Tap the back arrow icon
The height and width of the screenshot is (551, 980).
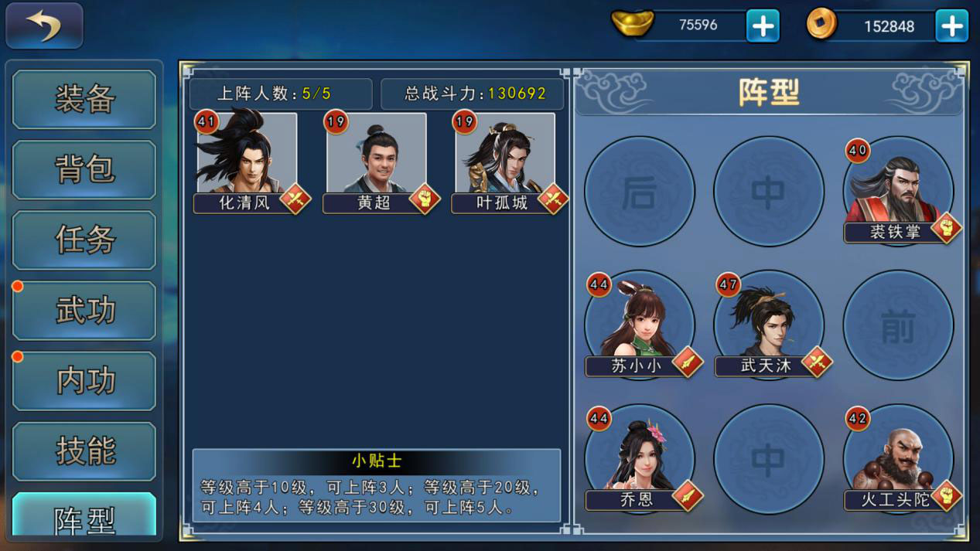pos(44,26)
